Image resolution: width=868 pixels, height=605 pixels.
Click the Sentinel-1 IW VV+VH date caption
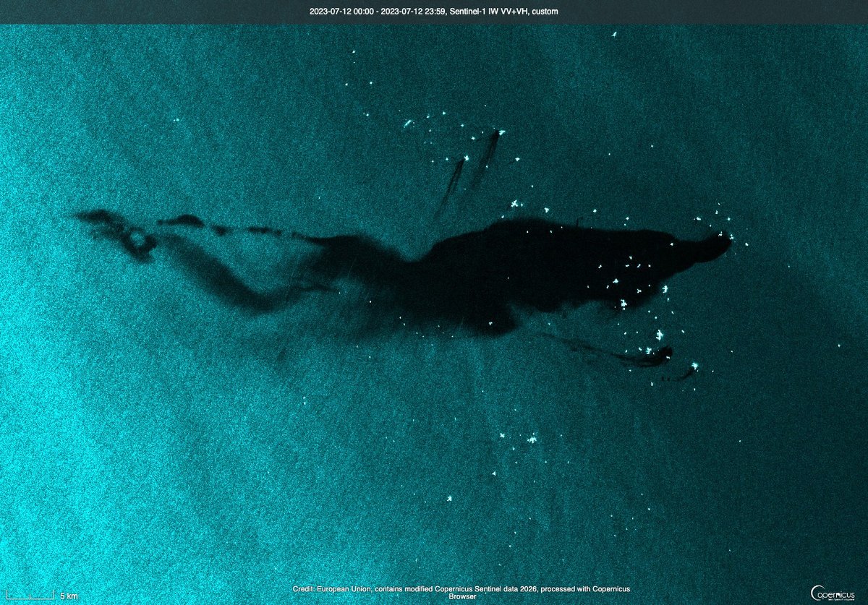(x=434, y=12)
